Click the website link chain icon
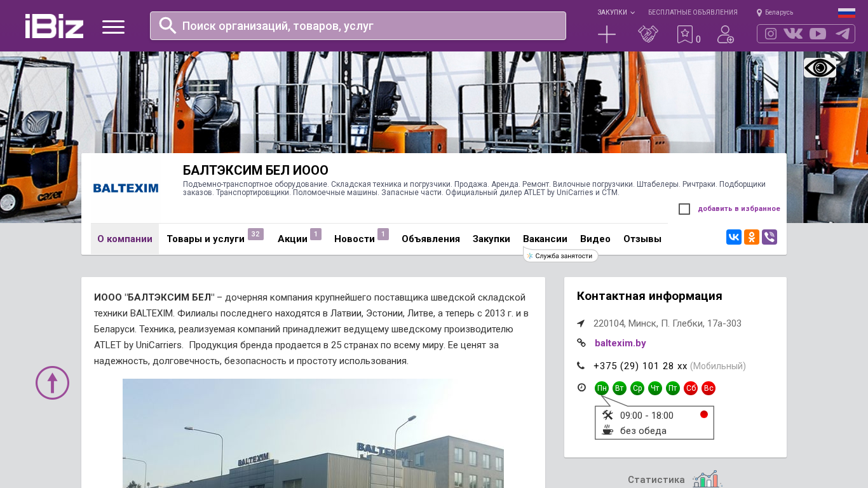This screenshot has height=488, width=868. coord(581,342)
